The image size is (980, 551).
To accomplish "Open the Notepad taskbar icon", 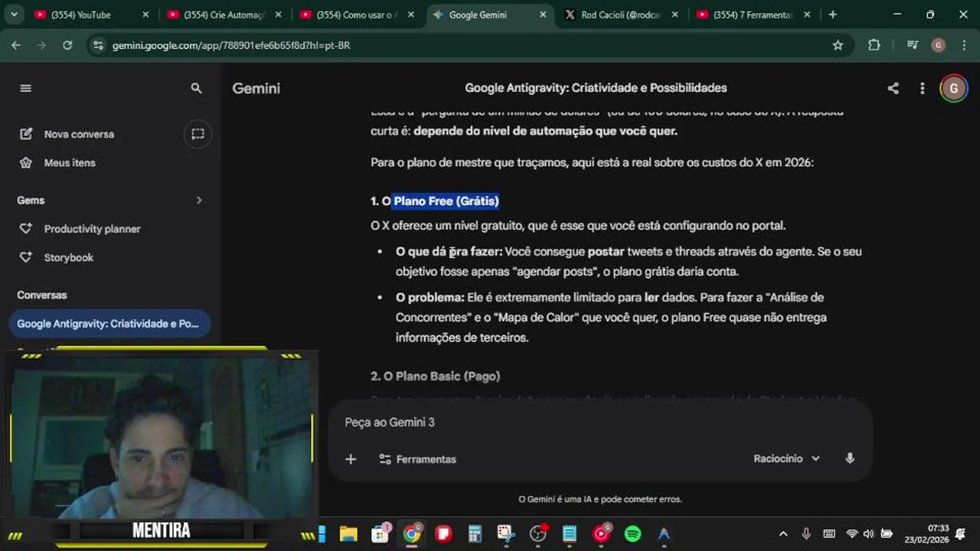I will coord(570,533).
